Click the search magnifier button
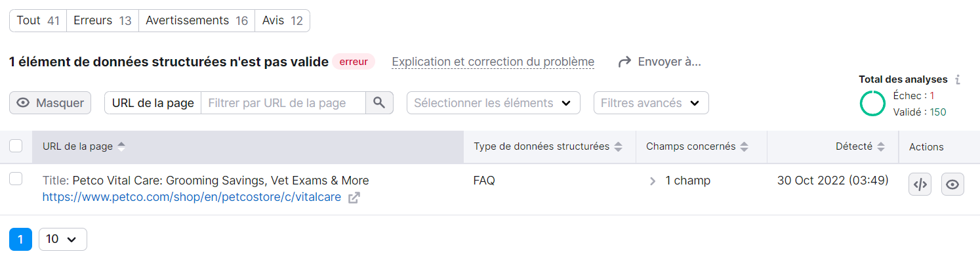 coord(379,103)
